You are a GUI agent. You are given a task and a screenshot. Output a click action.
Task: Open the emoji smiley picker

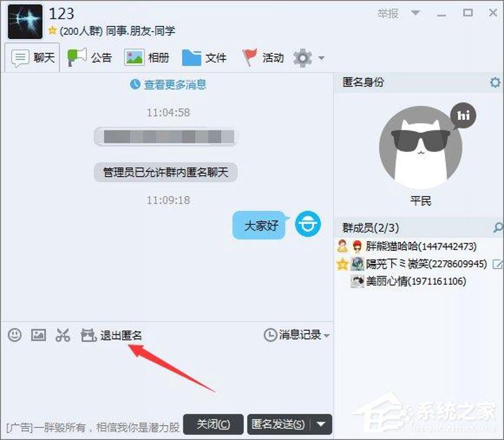[x=14, y=335]
